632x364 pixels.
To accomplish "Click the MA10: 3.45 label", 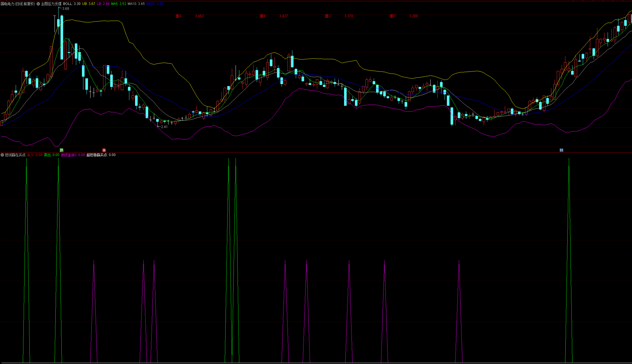I will pyautogui.click(x=136, y=4).
